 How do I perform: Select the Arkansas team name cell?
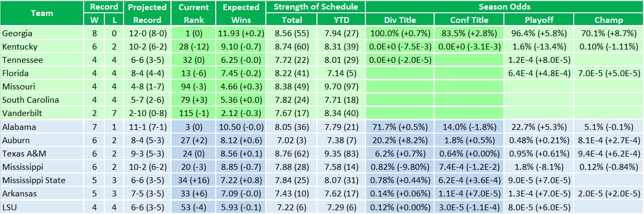(x=42, y=194)
